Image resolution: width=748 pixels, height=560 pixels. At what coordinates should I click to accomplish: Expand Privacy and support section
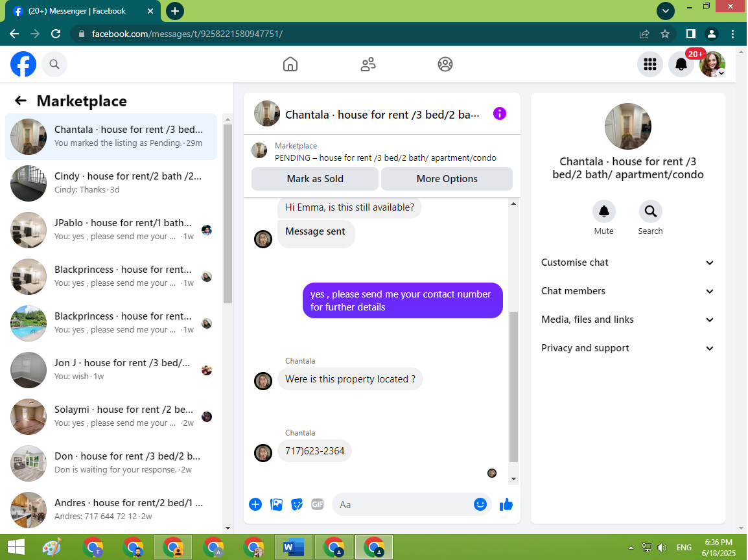point(627,348)
